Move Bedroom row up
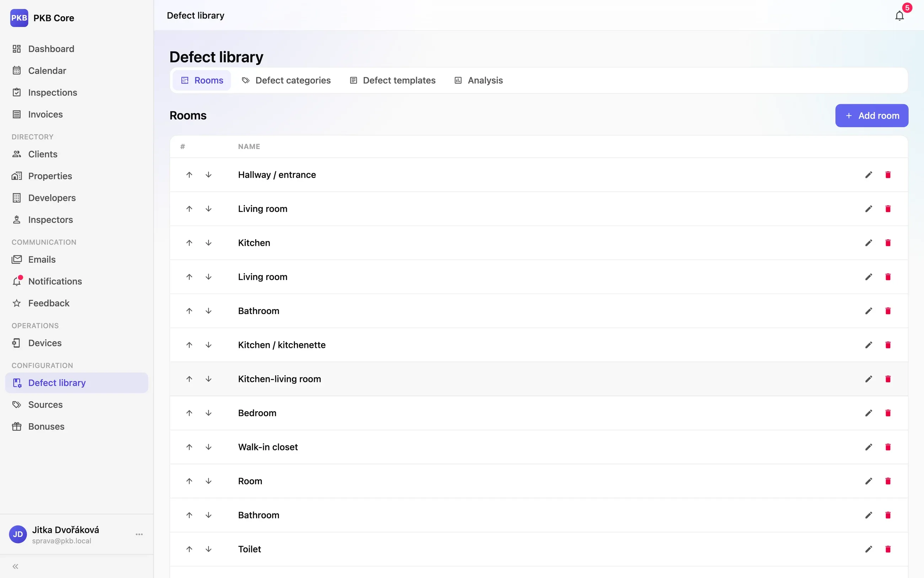Image resolution: width=924 pixels, height=578 pixels. click(x=189, y=413)
